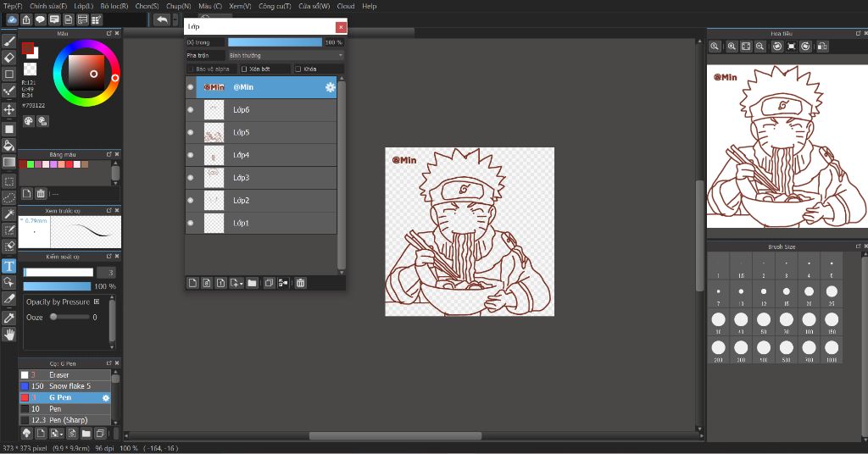
Task: Click the brush size value field
Action: click(106, 273)
